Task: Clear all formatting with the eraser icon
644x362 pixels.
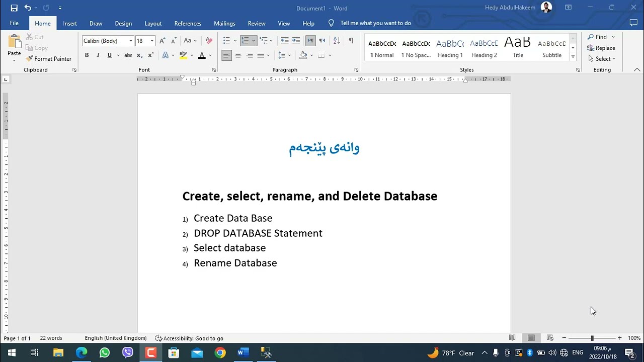Action: (209, 41)
